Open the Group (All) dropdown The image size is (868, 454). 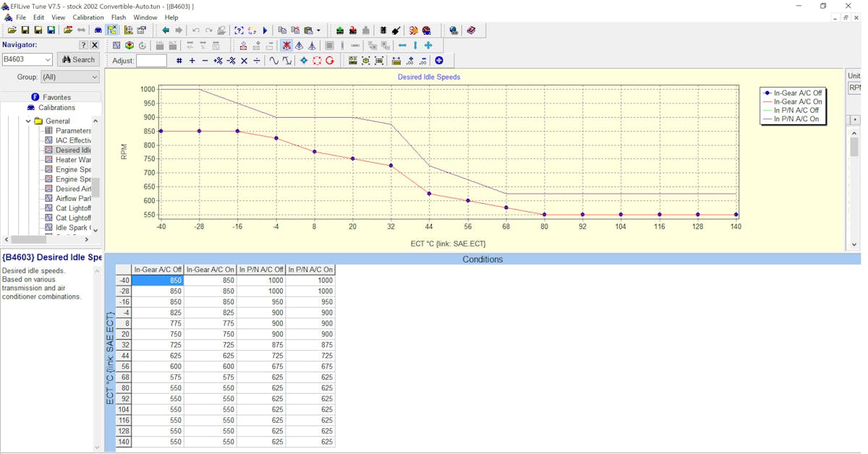tap(69, 77)
